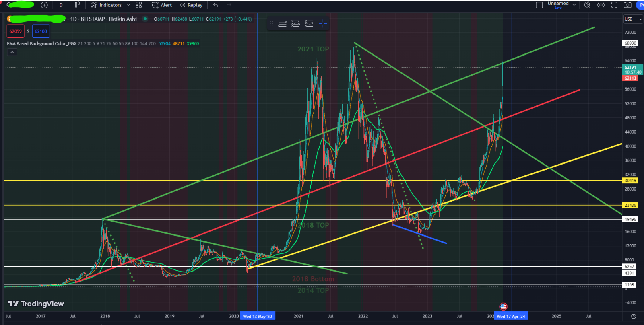644x325 pixels.
Task: Click the current price 62191 label
Action: [x=632, y=70]
